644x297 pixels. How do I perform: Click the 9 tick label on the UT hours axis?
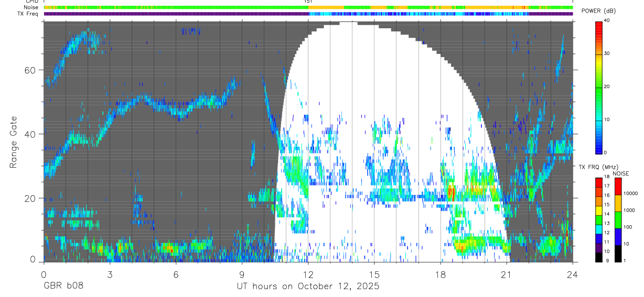(242, 274)
